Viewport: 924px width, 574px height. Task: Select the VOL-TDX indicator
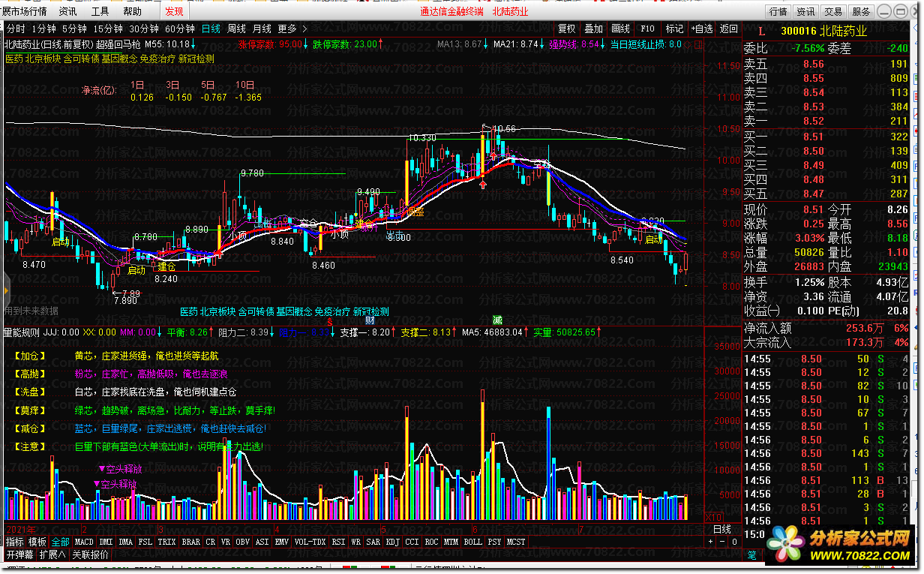pyautogui.click(x=310, y=542)
